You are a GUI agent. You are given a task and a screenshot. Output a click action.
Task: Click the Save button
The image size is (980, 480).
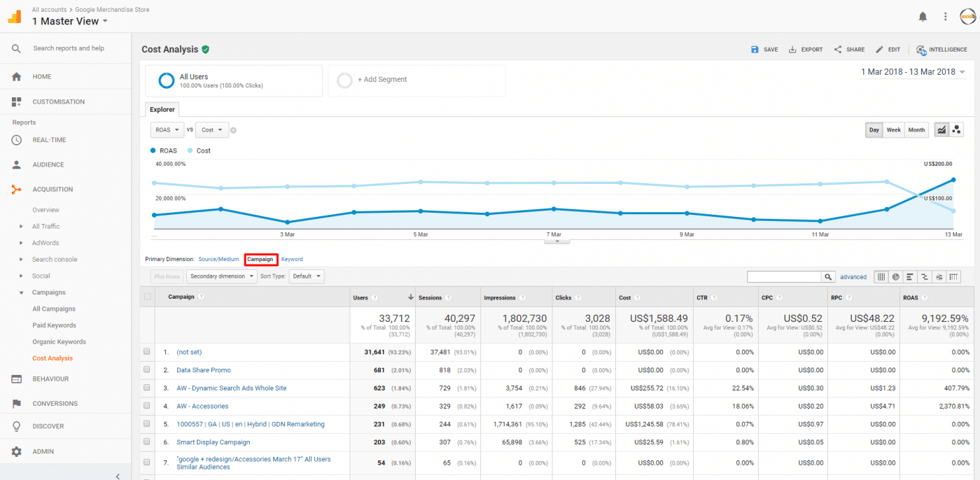(764, 50)
